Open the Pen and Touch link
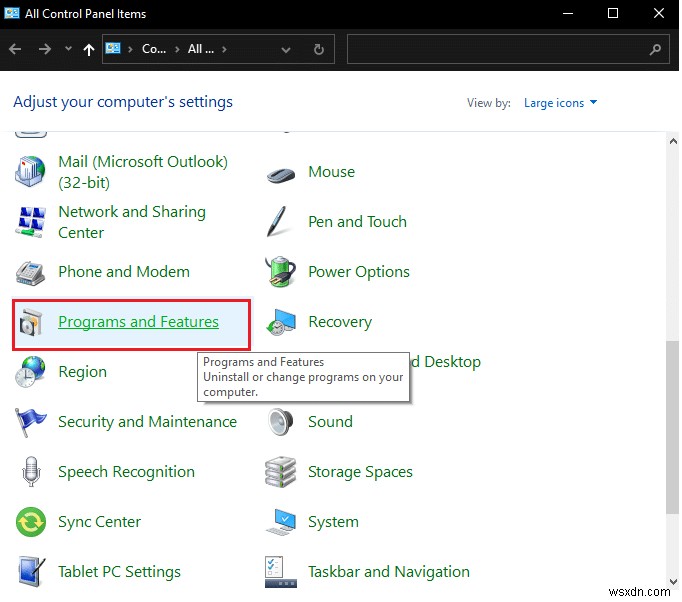Viewport: 682px width, 602px height. 358,222
